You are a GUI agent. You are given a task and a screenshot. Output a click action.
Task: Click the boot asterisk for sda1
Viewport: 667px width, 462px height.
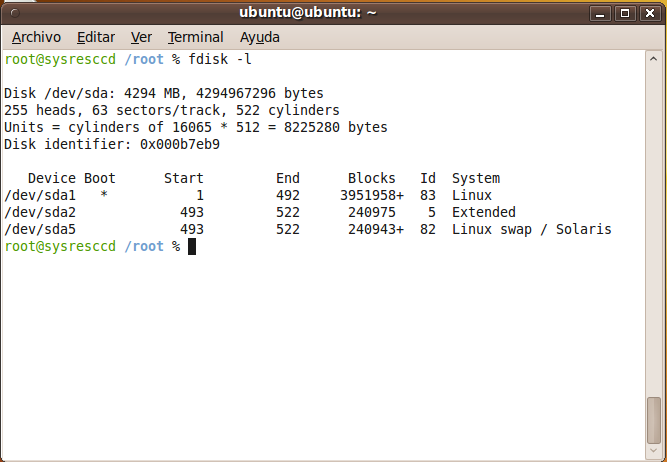104,194
